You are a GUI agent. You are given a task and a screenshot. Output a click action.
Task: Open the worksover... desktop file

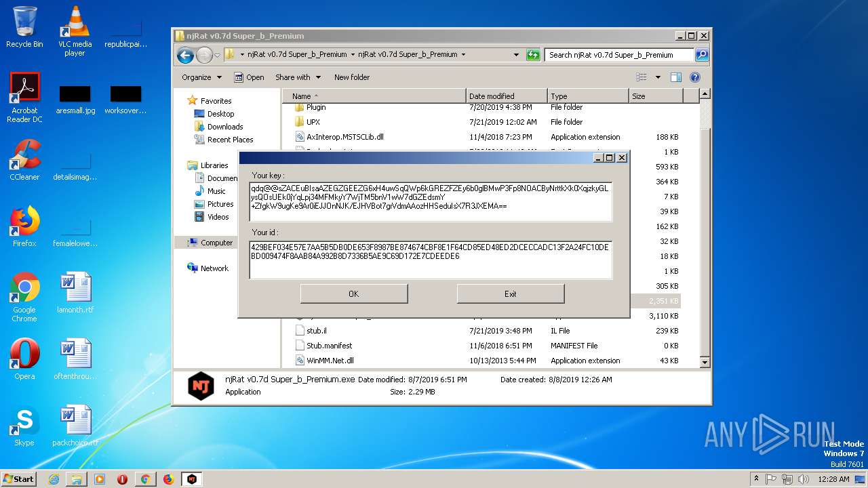[x=125, y=99]
